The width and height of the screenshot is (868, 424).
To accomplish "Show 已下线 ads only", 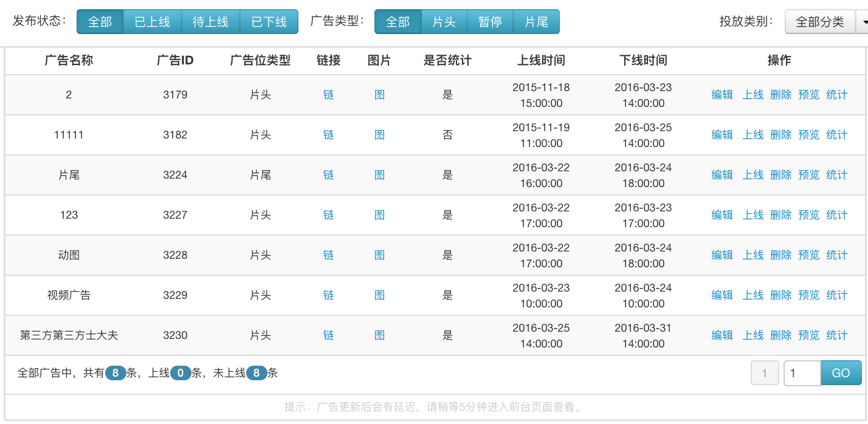I will point(269,22).
